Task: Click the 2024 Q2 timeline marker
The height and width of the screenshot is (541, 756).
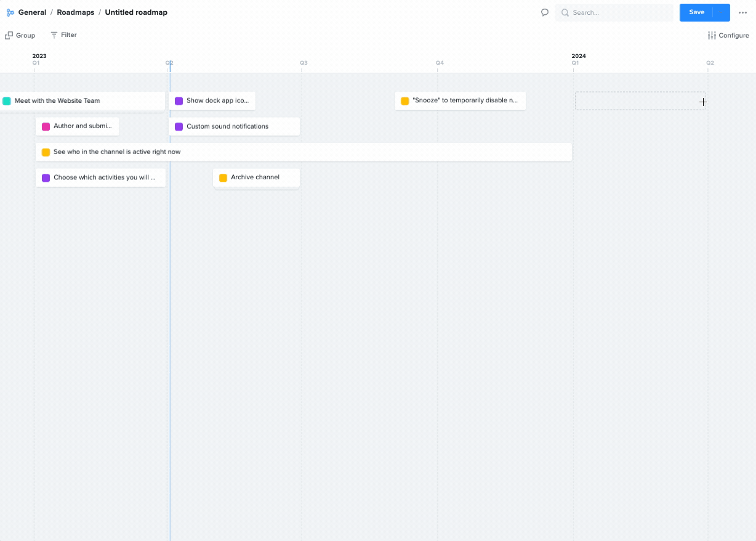Action: pyautogui.click(x=710, y=63)
